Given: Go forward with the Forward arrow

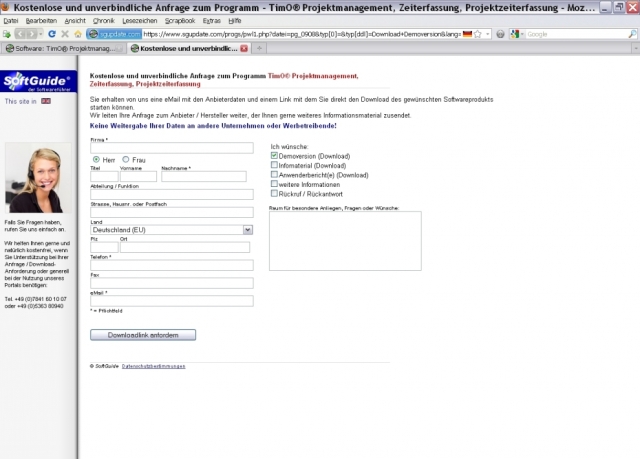Looking at the screenshot, I should point(31,34).
